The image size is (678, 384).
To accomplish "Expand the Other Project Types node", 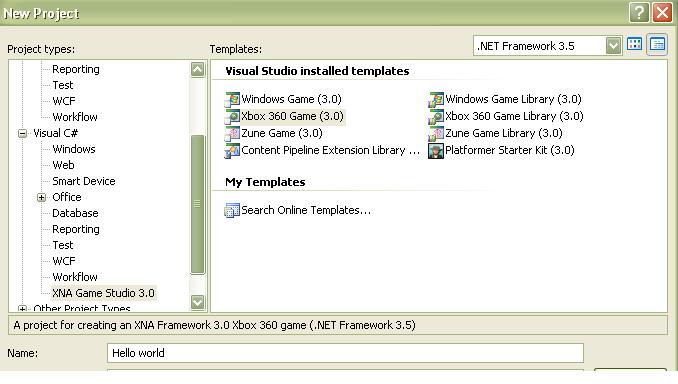I will tap(22, 309).
